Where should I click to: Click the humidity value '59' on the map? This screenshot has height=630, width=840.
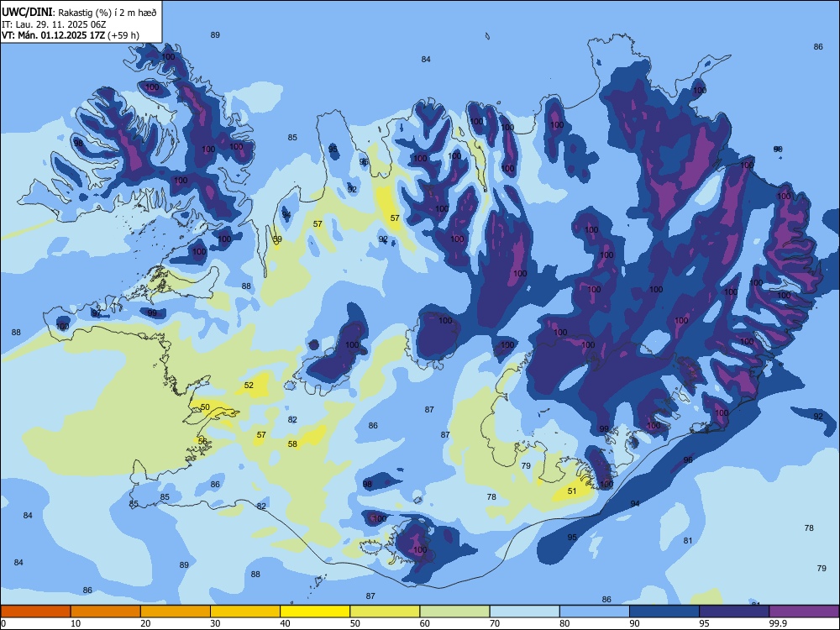click(x=277, y=239)
